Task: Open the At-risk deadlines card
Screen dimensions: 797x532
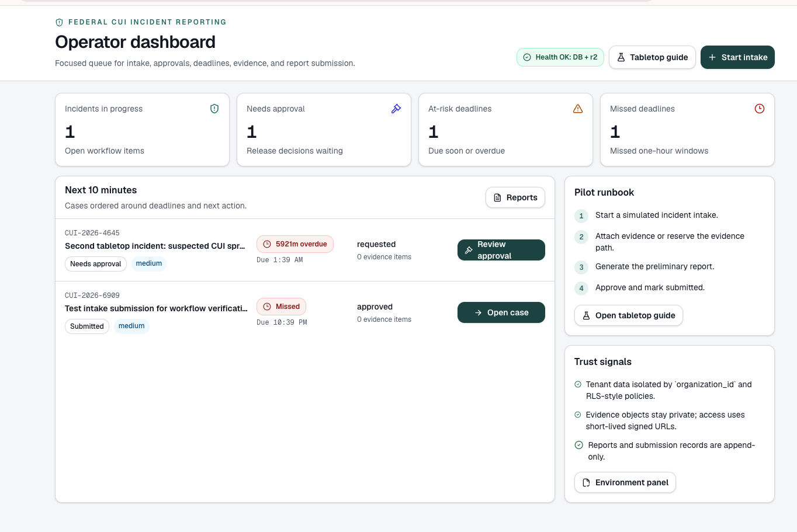Action: (x=505, y=130)
